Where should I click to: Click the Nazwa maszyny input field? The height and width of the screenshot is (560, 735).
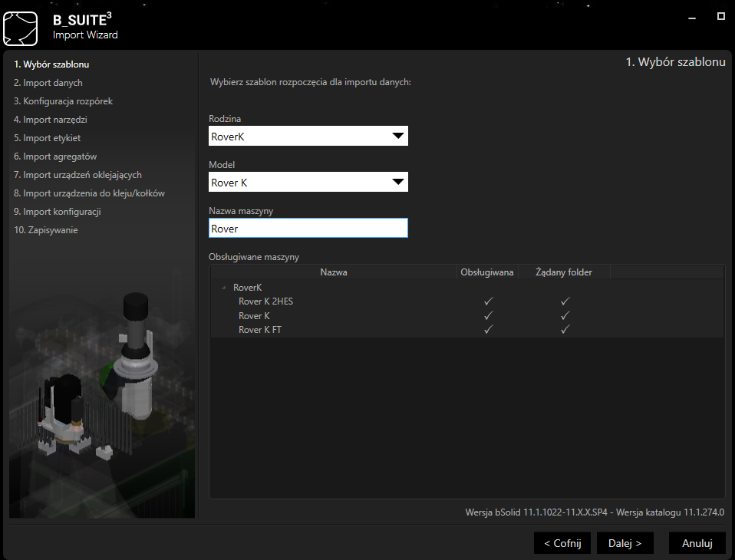point(308,228)
